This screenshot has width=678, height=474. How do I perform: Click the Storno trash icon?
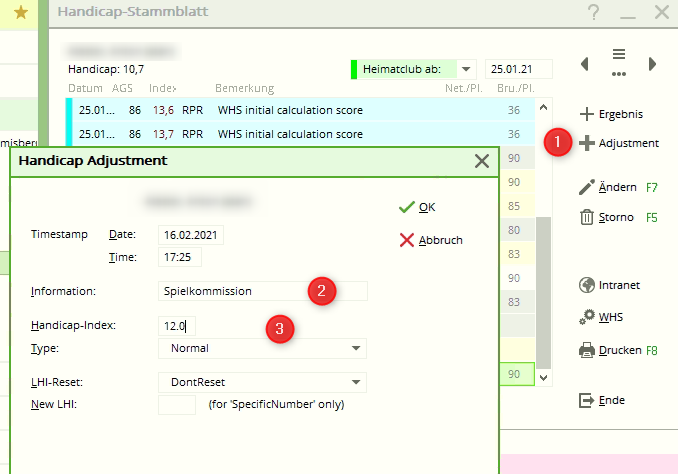(587, 217)
